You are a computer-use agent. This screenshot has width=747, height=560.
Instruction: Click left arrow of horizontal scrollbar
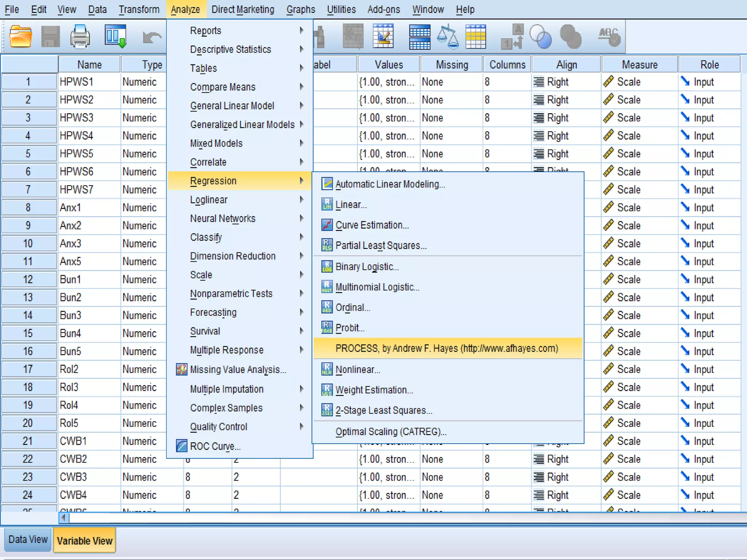pyautogui.click(x=64, y=518)
